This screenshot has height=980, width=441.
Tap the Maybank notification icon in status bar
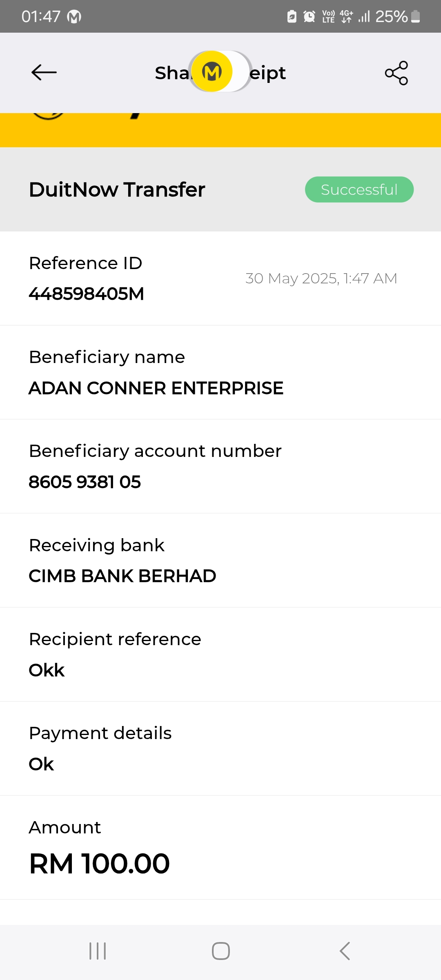tap(74, 17)
